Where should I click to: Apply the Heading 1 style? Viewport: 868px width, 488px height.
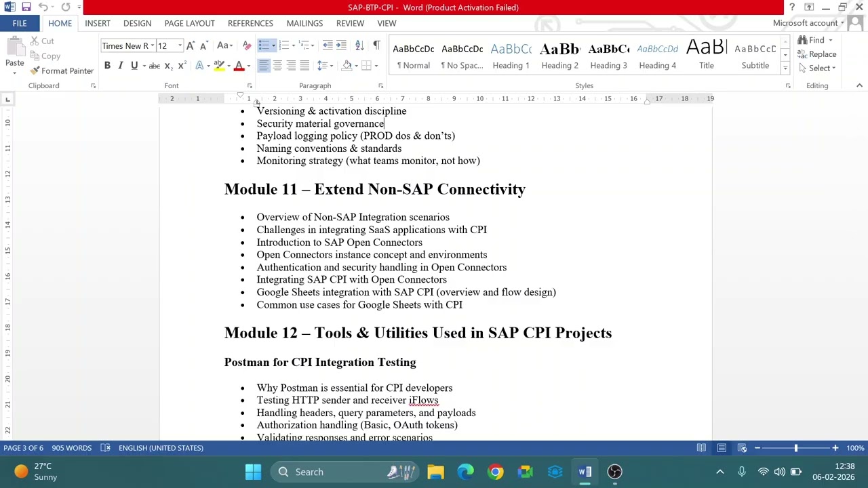tap(511, 55)
